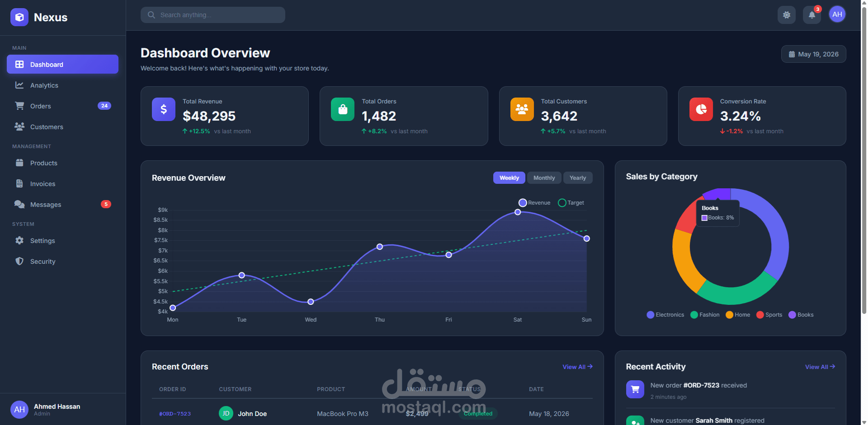
Task: Open the notifications bell
Action: point(812,15)
